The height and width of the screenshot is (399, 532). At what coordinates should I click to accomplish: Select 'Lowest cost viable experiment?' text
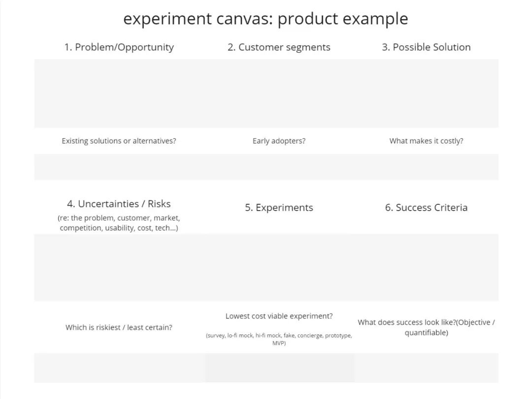[279, 316]
